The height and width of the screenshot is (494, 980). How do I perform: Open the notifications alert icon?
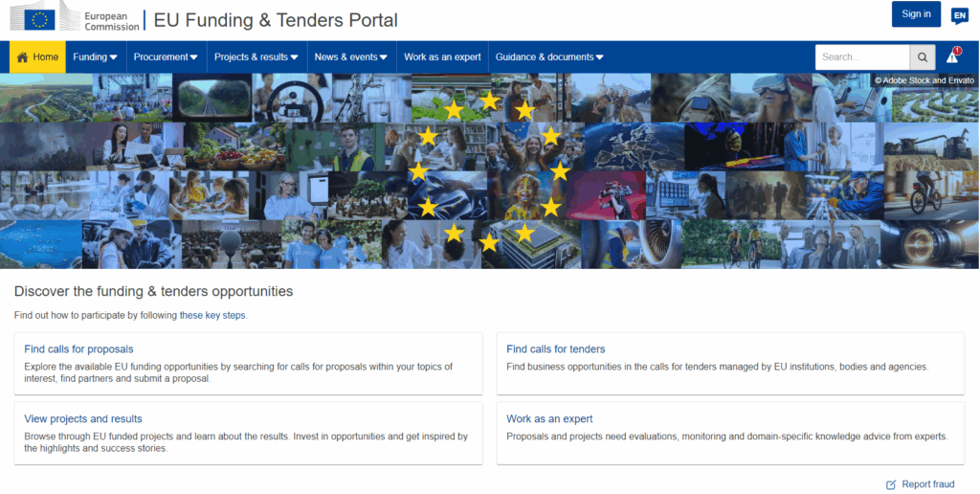[952, 56]
